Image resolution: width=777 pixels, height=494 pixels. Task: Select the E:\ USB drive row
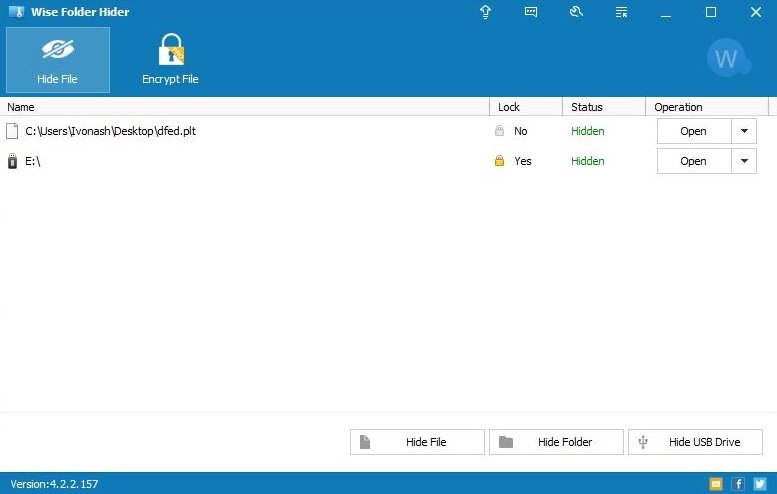384,161
